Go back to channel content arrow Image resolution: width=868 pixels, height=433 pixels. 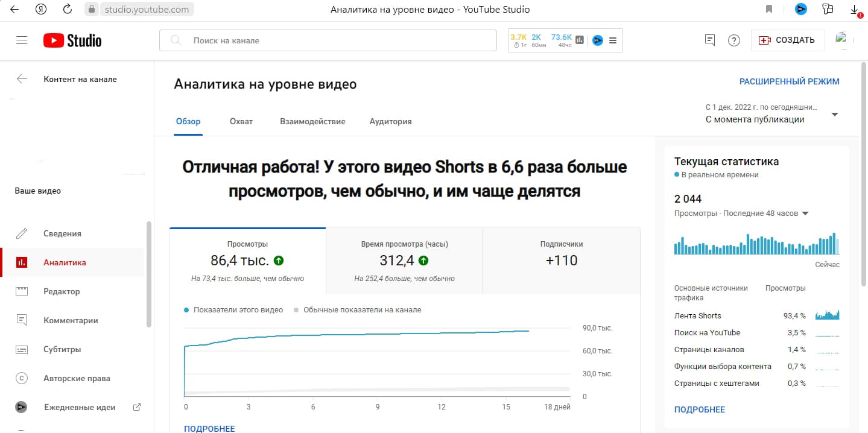pyautogui.click(x=22, y=79)
